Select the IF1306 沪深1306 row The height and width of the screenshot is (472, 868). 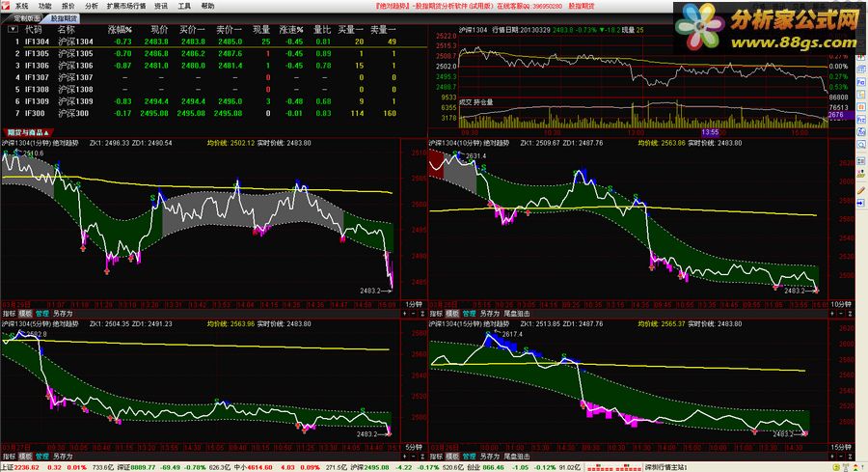[x=214, y=66]
